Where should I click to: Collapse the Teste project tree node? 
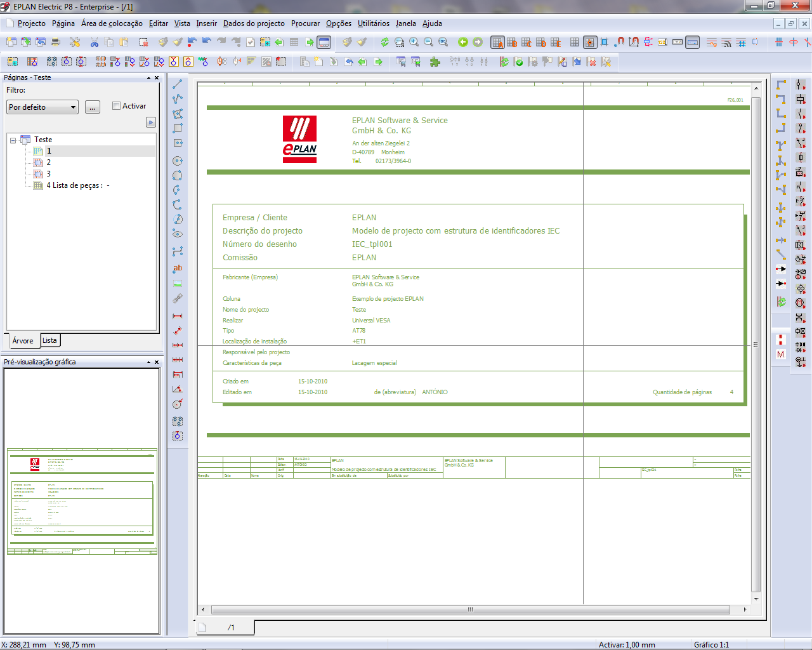13,140
